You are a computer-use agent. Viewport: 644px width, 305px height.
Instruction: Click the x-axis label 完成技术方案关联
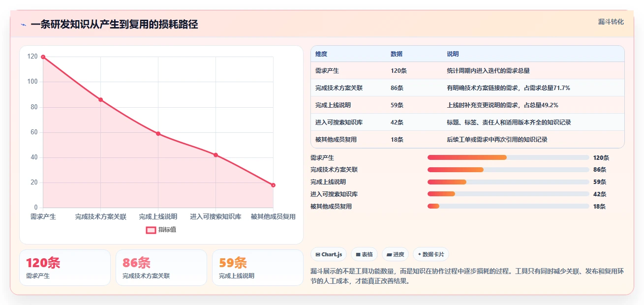point(101,216)
